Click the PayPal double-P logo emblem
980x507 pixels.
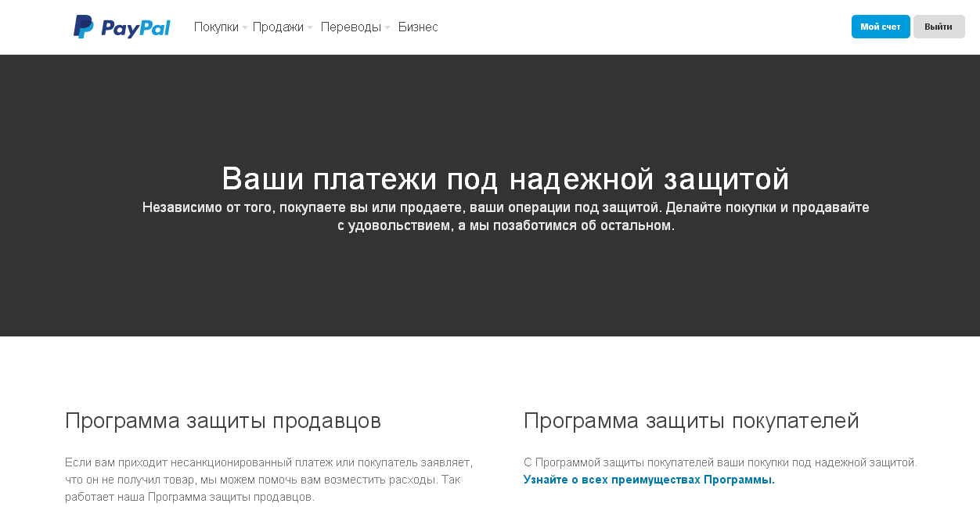coord(83,27)
